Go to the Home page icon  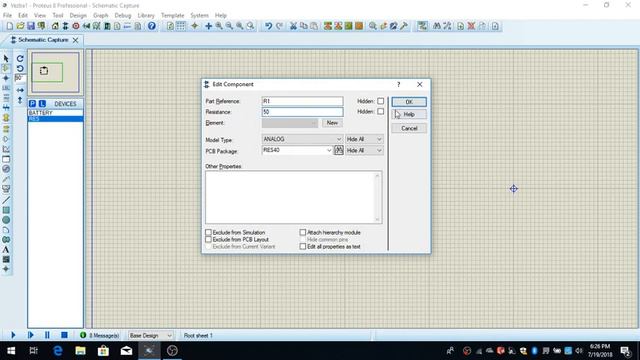[x=55, y=26]
